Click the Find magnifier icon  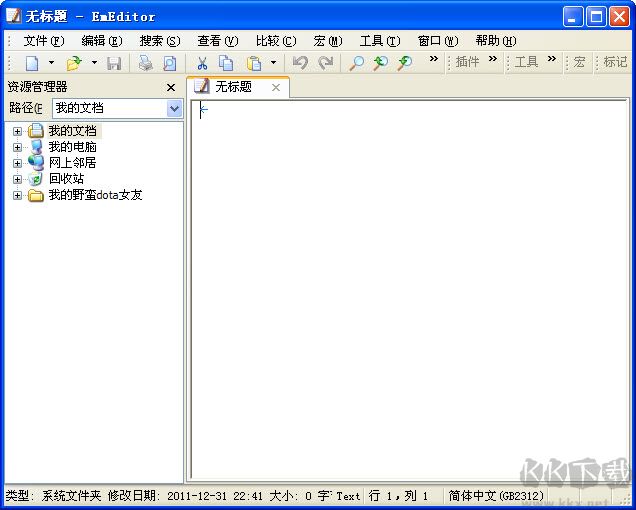pyautogui.click(x=357, y=63)
